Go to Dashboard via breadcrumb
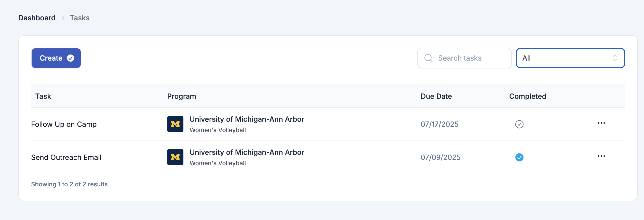This screenshot has height=220, width=644. pyautogui.click(x=37, y=18)
